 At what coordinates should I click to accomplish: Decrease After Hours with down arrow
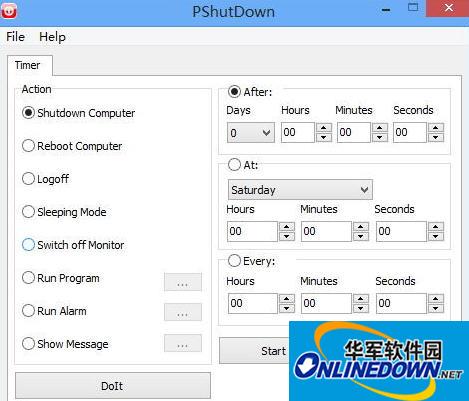pyautogui.click(x=324, y=137)
